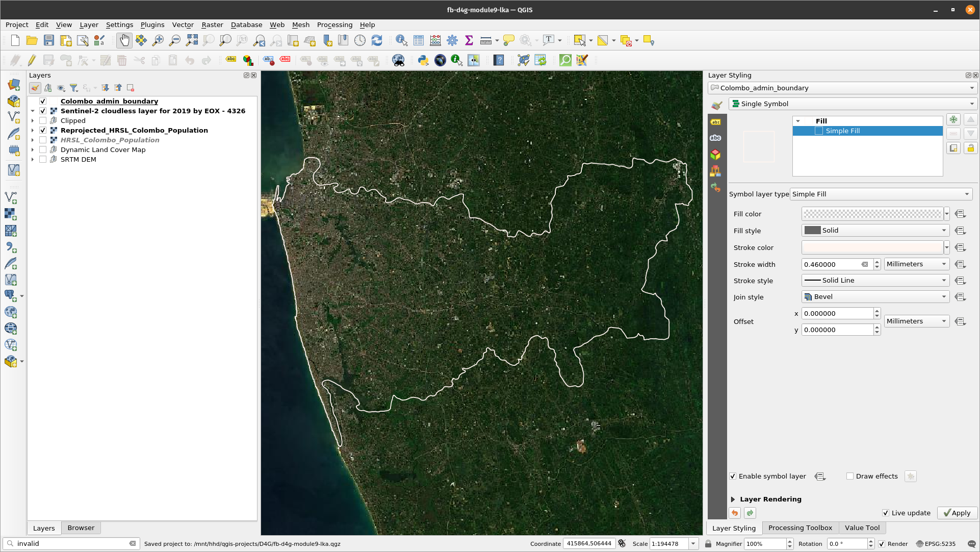Open the Single Symbol renderer dropdown
This screenshot has width=980, height=552.
(x=853, y=104)
